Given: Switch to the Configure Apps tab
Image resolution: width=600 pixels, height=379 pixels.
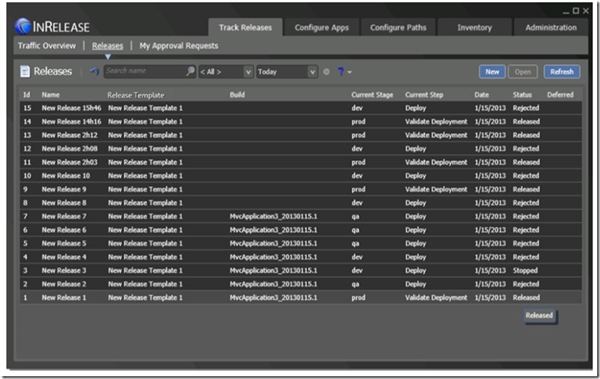Looking at the screenshot, I should point(321,28).
